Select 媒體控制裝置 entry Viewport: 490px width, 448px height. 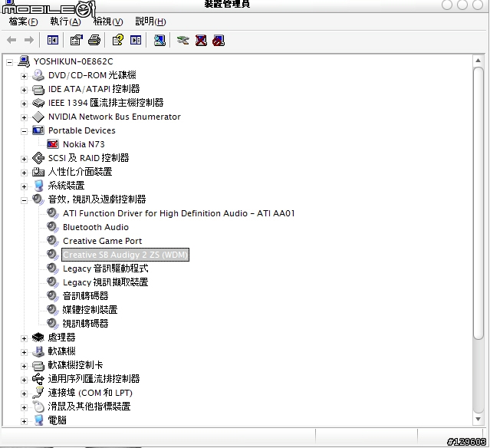90,309
